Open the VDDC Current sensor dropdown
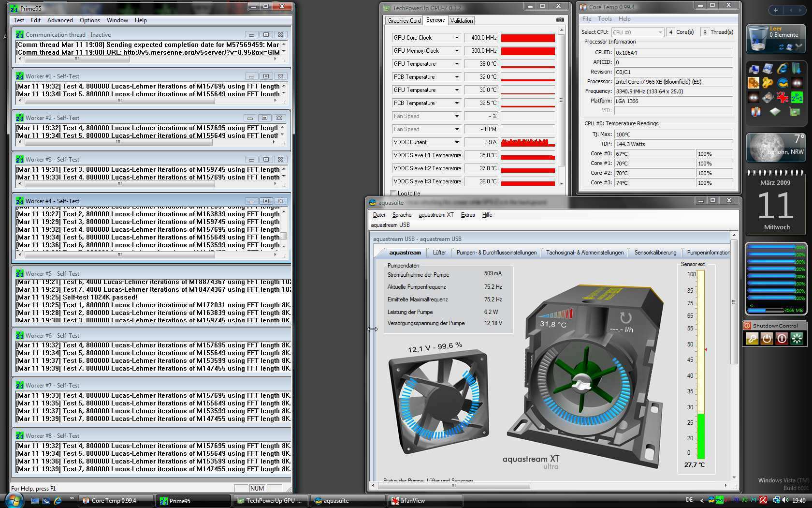 coord(456,142)
